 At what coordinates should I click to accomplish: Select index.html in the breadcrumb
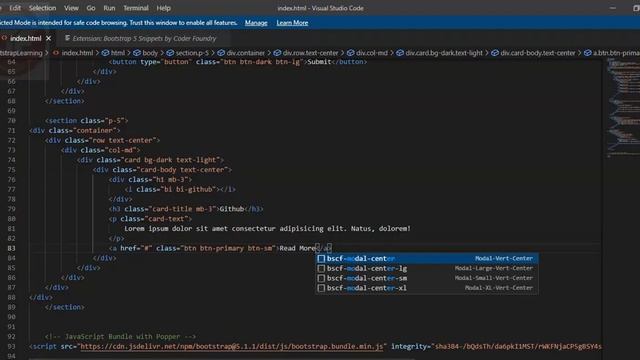(77, 53)
